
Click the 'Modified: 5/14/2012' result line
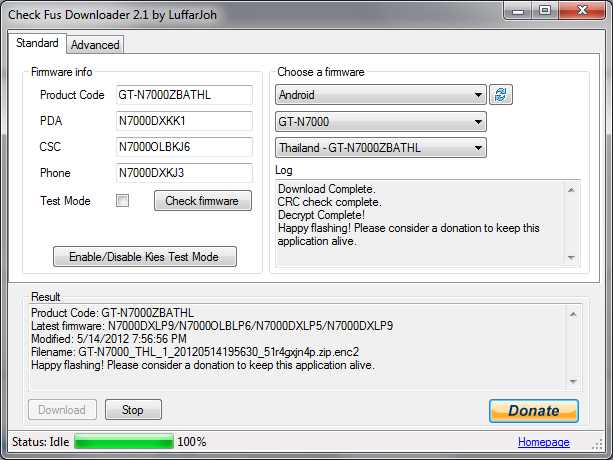point(109,338)
